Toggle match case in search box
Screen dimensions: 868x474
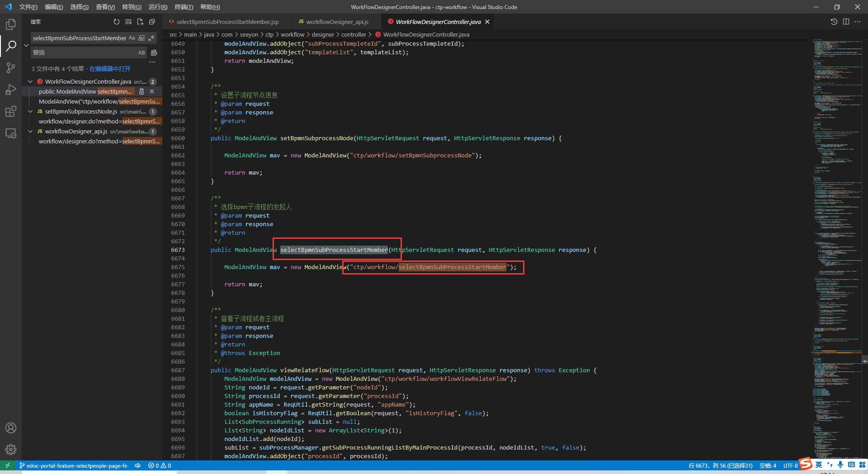point(132,38)
